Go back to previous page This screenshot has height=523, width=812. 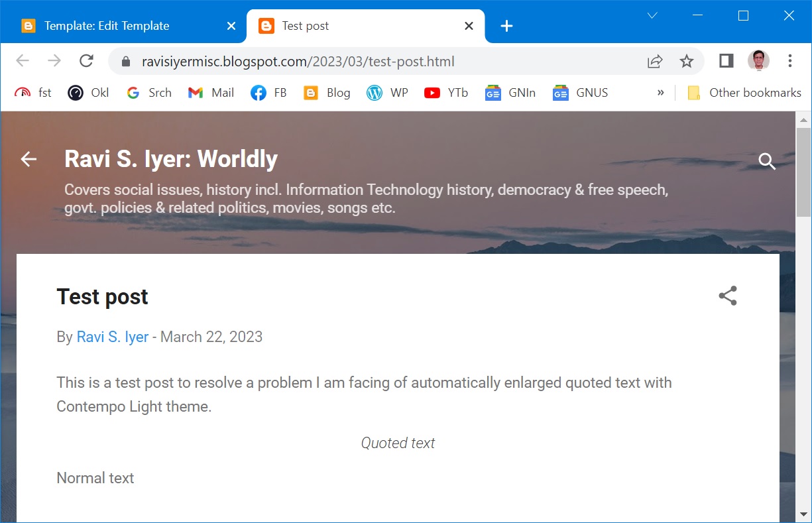pyautogui.click(x=23, y=61)
